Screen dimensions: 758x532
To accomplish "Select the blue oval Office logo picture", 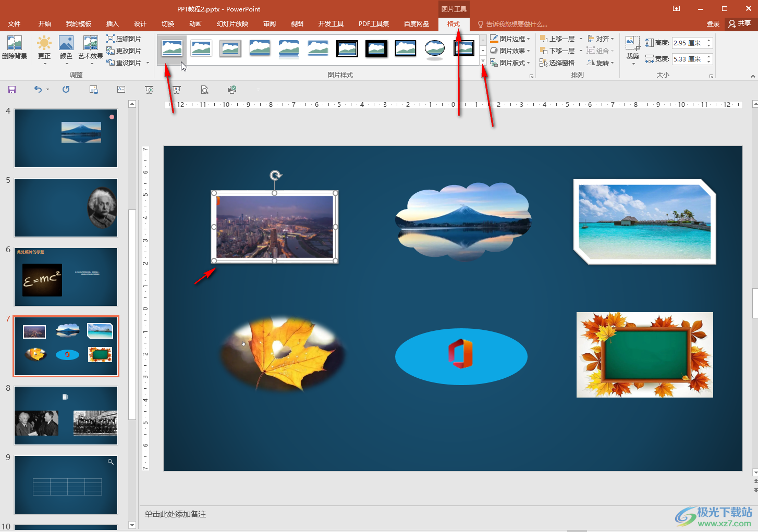I will click(461, 356).
